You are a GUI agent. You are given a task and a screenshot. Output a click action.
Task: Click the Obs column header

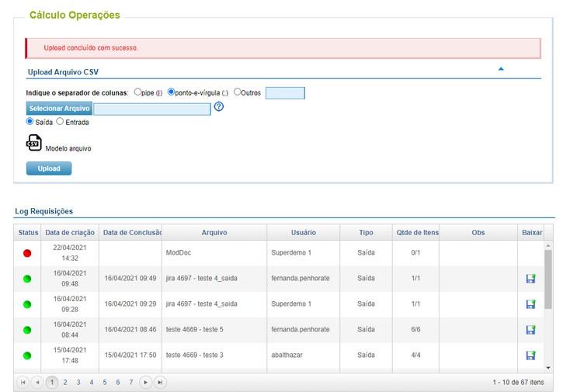[478, 233]
